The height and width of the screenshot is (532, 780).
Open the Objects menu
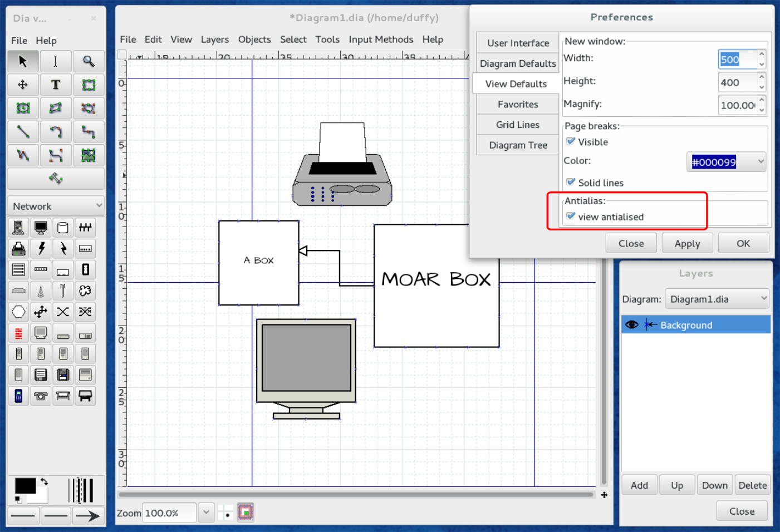coord(254,40)
